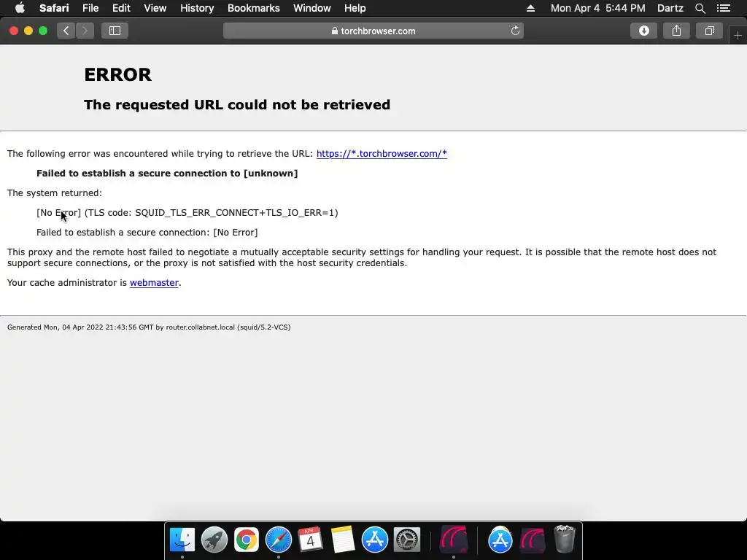Click the eject icon in menu bar
The height and width of the screenshot is (560, 747).
(530, 8)
